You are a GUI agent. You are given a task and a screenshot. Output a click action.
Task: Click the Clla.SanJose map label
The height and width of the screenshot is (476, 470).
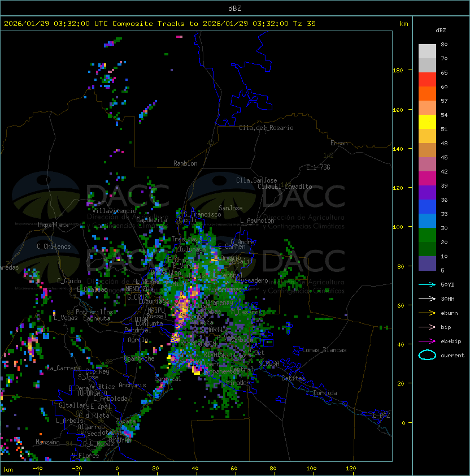tap(256, 180)
